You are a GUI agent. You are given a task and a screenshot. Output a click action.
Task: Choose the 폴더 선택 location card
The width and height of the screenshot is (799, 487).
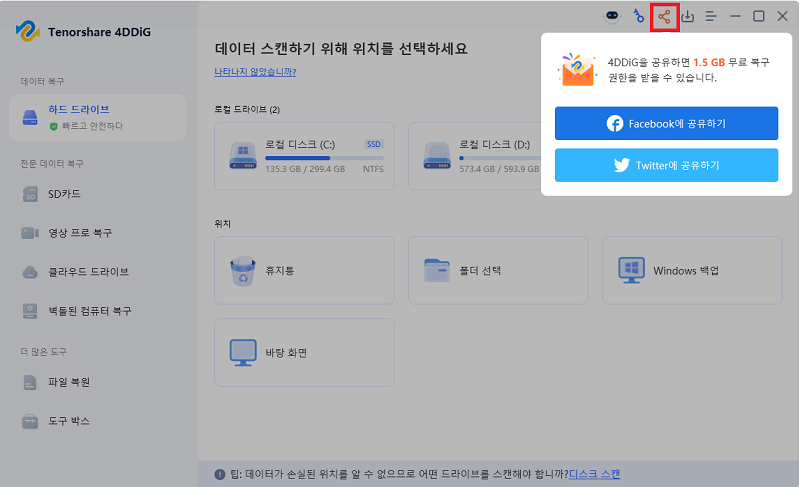click(498, 270)
